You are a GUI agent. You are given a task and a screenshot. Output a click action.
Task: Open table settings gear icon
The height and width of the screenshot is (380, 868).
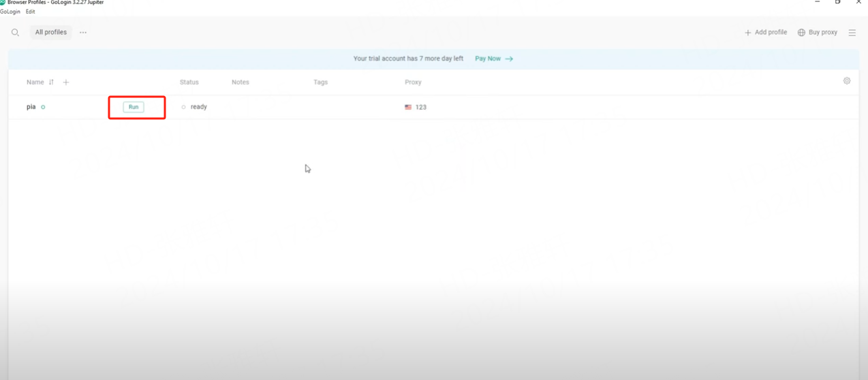pyautogui.click(x=847, y=81)
